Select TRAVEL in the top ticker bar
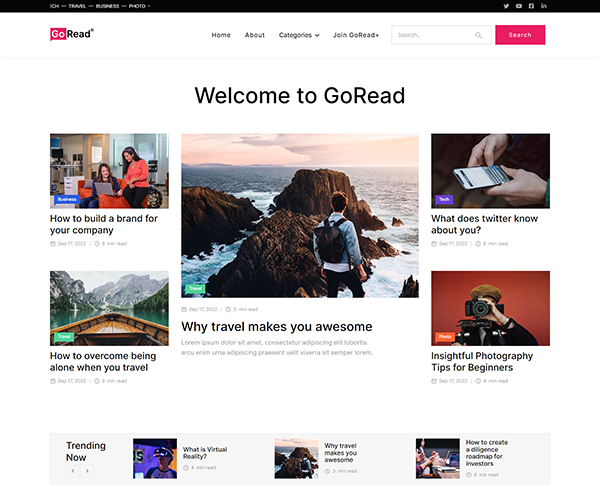Image resolution: width=600 pixels, height=500 pixels. click(x=77, y=6)
